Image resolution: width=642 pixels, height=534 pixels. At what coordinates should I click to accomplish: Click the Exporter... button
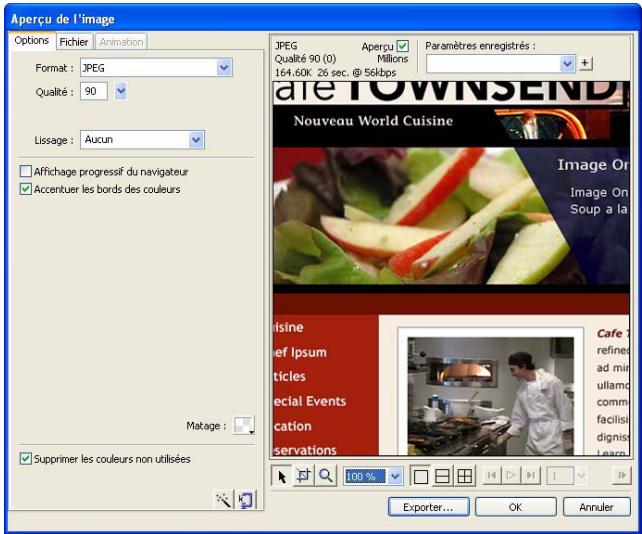tap(428, 507)
